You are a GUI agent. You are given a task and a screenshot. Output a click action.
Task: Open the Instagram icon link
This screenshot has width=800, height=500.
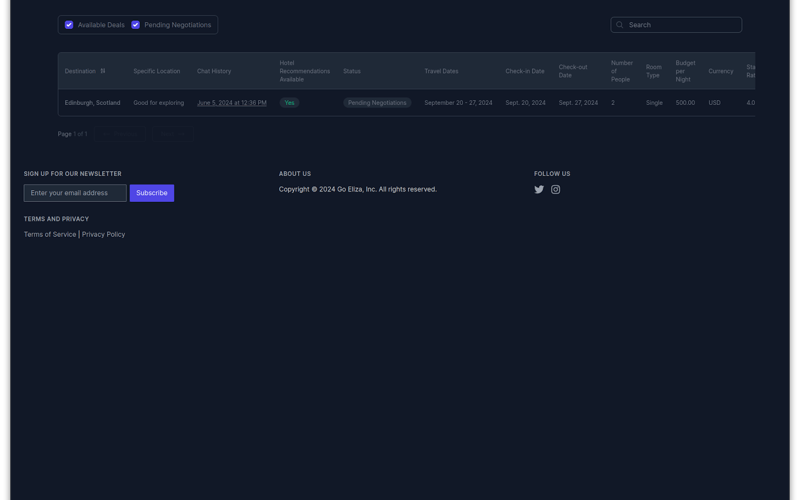point(555,190)
